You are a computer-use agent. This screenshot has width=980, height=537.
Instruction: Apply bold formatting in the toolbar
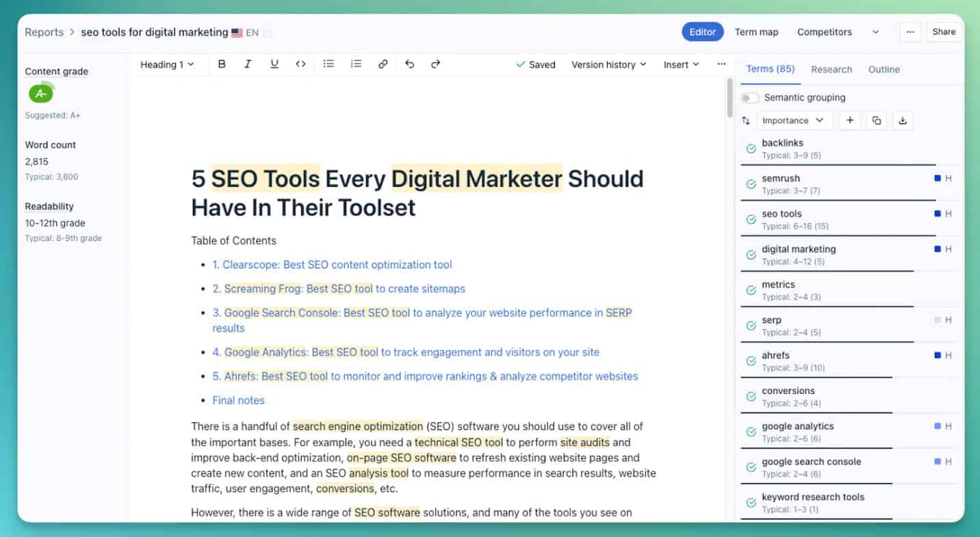pos(222,64)
